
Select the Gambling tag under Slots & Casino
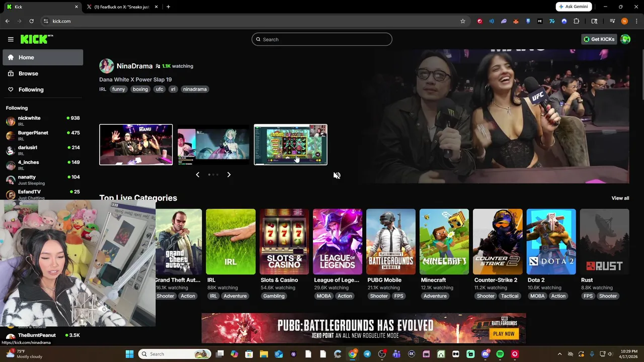pyautogui.click(x=274, y=296)
